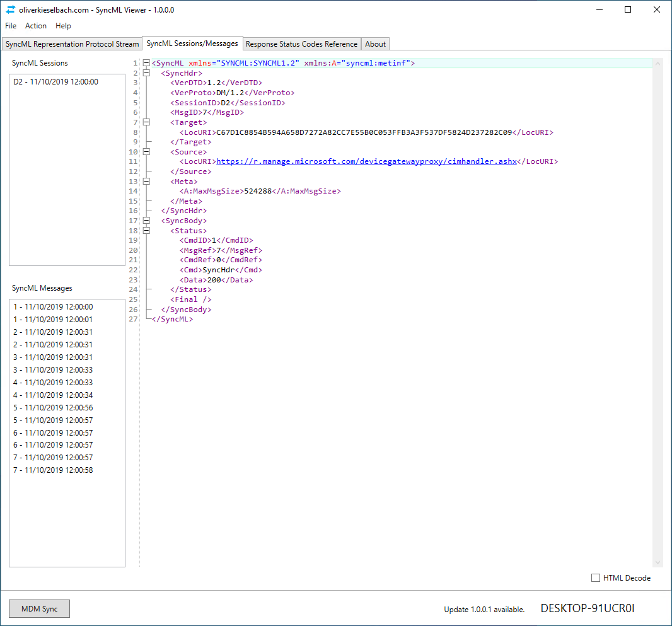Open the Help menu
The height and width of the screenshot is (626, 672).
click(63, 26)
